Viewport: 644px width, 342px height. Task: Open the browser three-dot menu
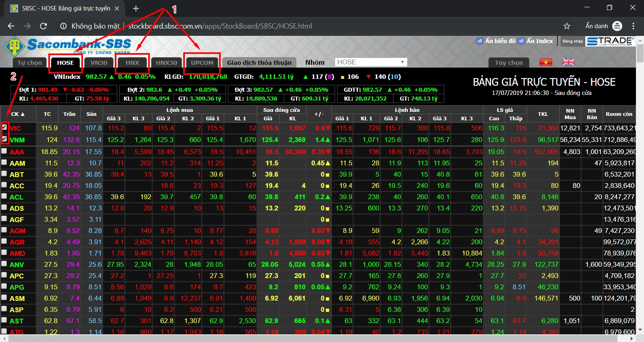pos(633,26)
